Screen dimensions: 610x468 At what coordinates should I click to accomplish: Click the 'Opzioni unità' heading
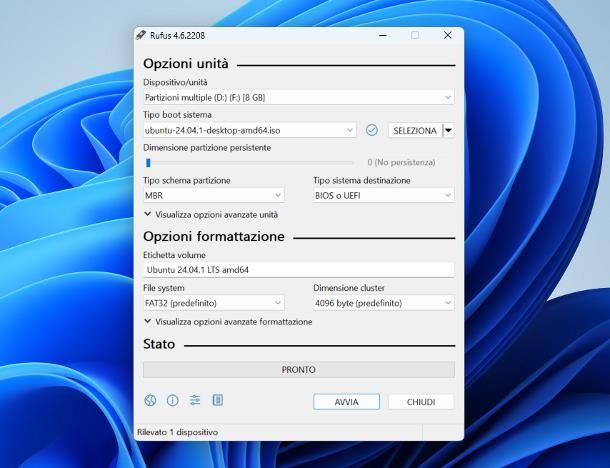click(x=186, y=64)
